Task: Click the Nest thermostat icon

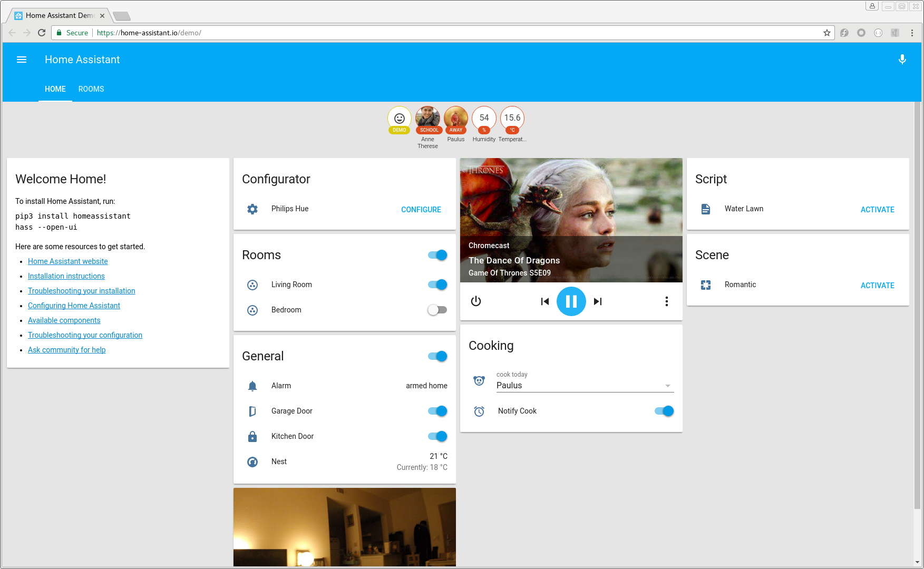Action: [x=252, y=462]
